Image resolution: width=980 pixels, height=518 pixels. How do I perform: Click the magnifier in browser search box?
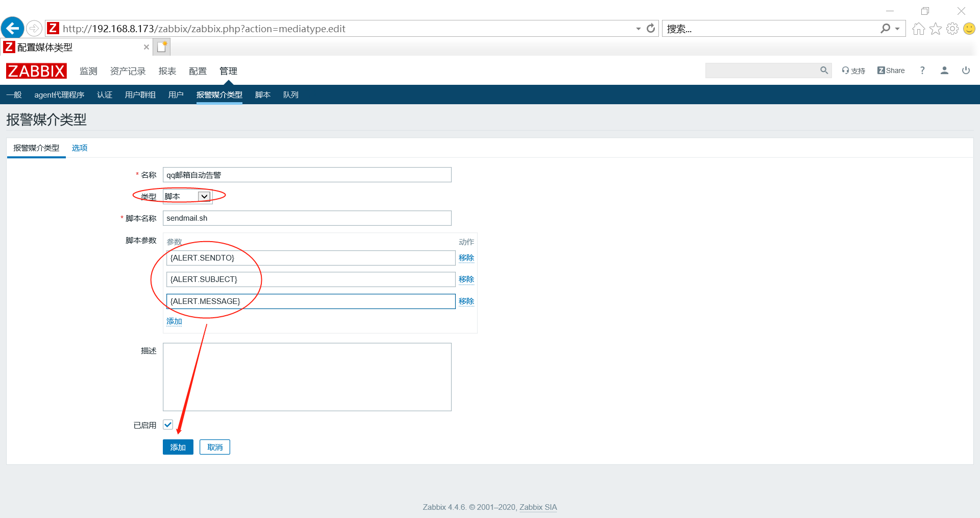[886, 28]
